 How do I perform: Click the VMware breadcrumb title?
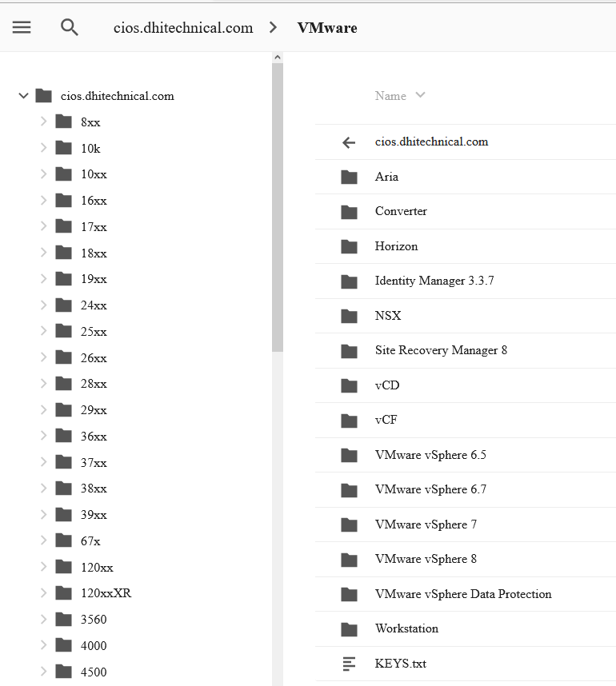coord(327,28)
